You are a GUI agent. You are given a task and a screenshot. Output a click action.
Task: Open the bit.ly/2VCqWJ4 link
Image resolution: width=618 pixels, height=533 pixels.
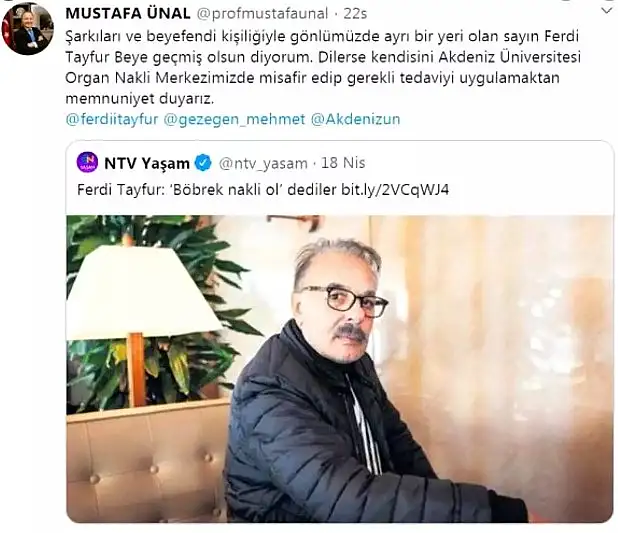(x=395, y=190)
